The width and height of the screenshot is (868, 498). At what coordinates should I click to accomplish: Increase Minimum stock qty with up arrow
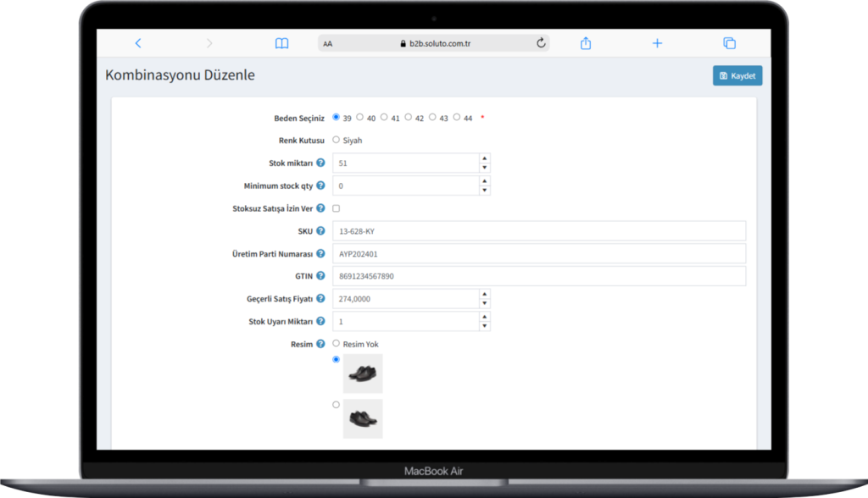coord(484,181)
